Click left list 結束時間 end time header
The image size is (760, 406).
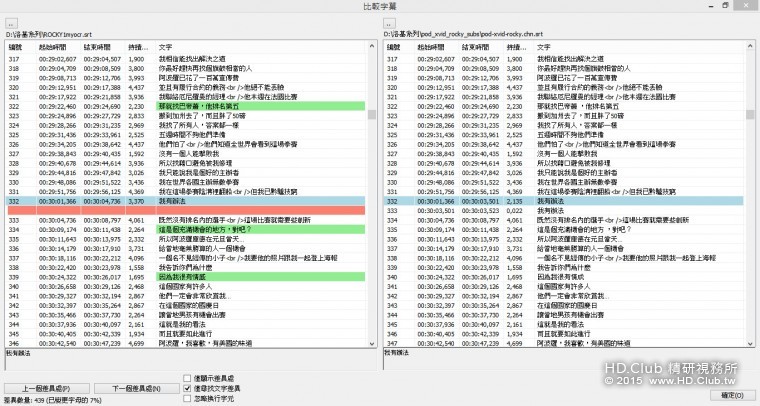point(102,47)
